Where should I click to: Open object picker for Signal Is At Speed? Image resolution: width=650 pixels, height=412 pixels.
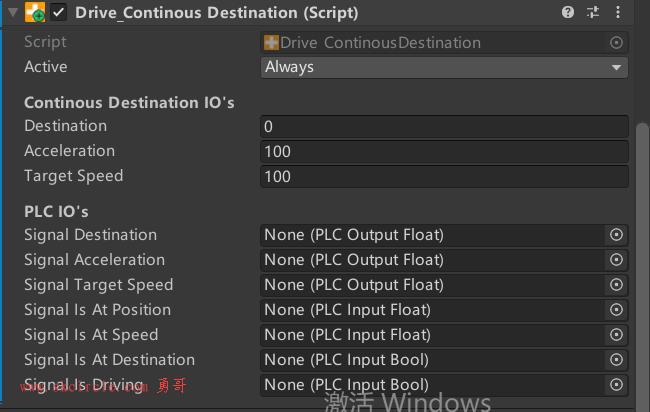(x=616, y=334)
